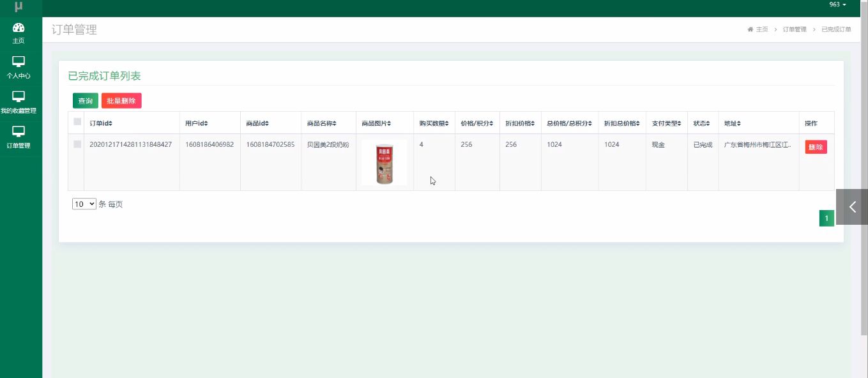
Task: Click the red 批量删除 button
Action: point(121,101)
